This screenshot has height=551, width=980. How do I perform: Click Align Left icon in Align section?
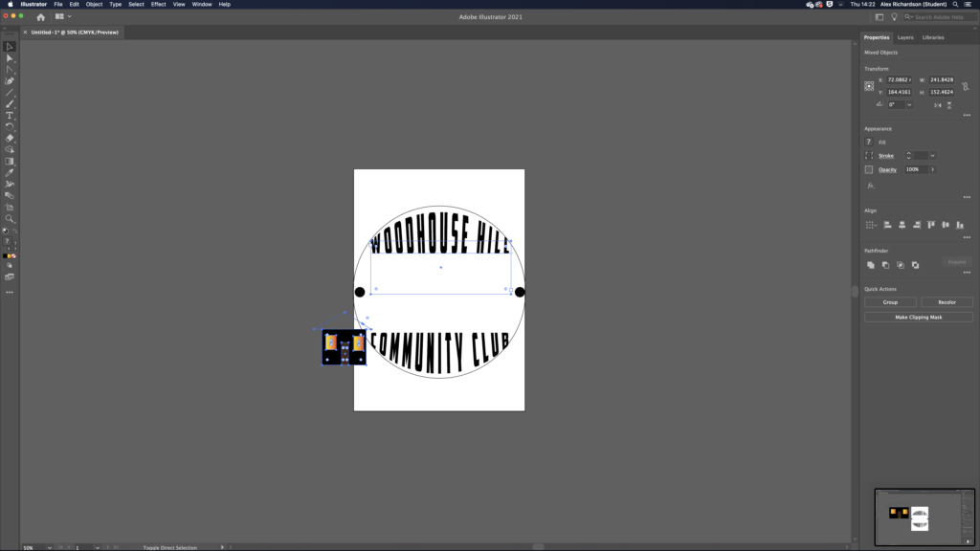(x=887, y=225)
